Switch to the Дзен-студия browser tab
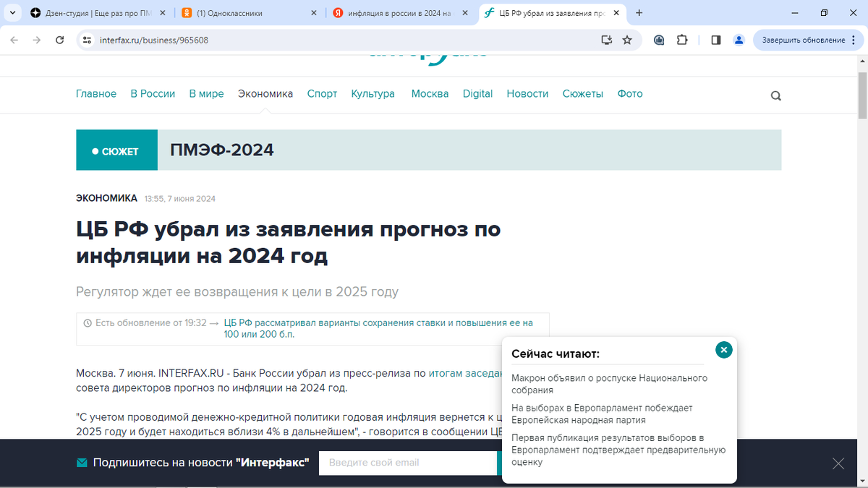 [98, 13]
